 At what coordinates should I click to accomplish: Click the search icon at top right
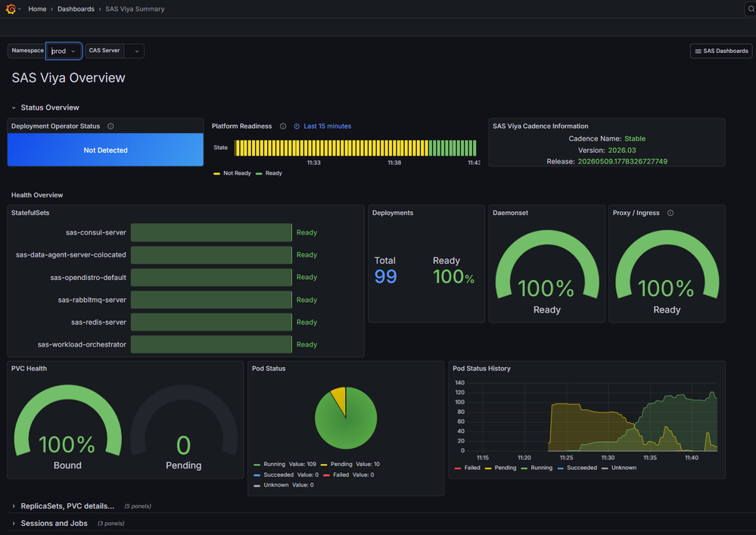[751, 9]
